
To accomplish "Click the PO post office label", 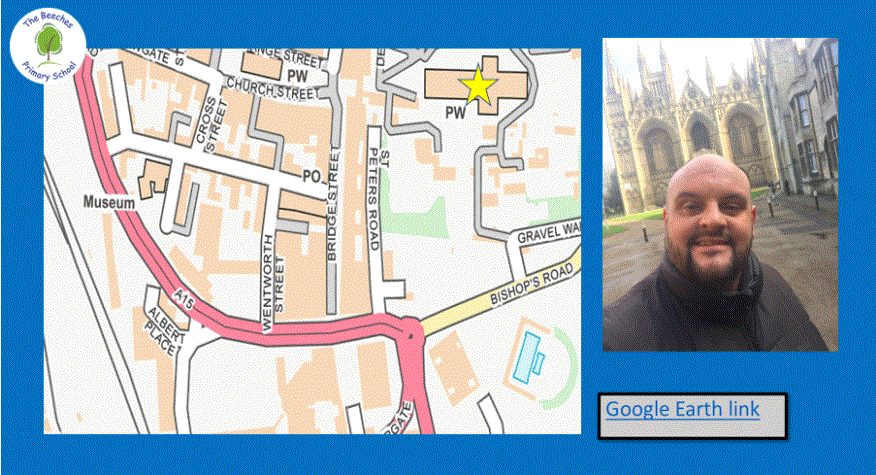I will tap(312, 177).
